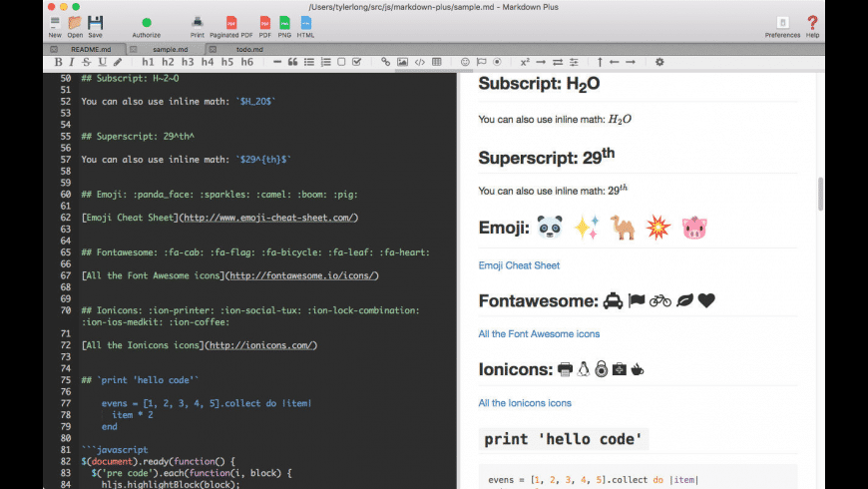This screenshot has width=868, height=489.
Task: Insert a level 2 heading with h2
Action: click(168, 62)
